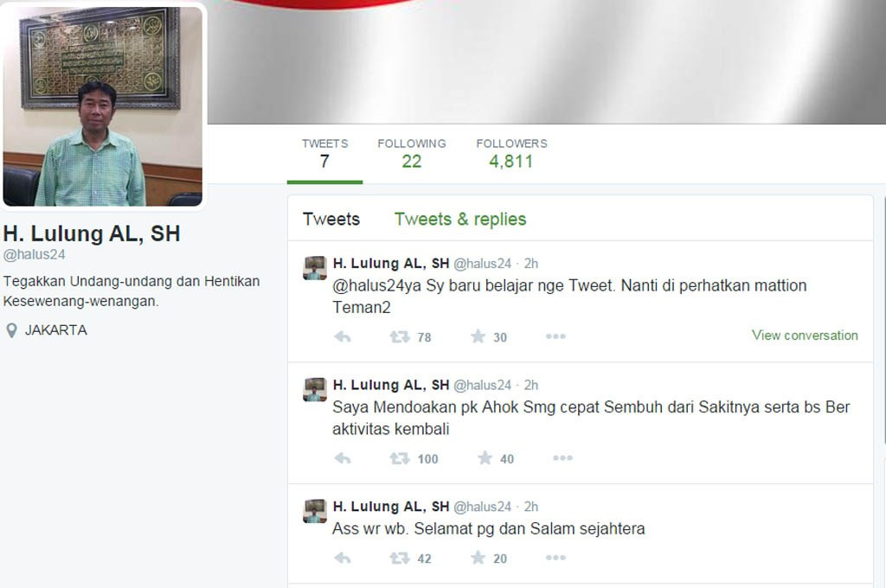The width and height of the screenshot is (886, 588).
Task: Retweet the tweet with 100 retweets
Action: click(400, 458)
